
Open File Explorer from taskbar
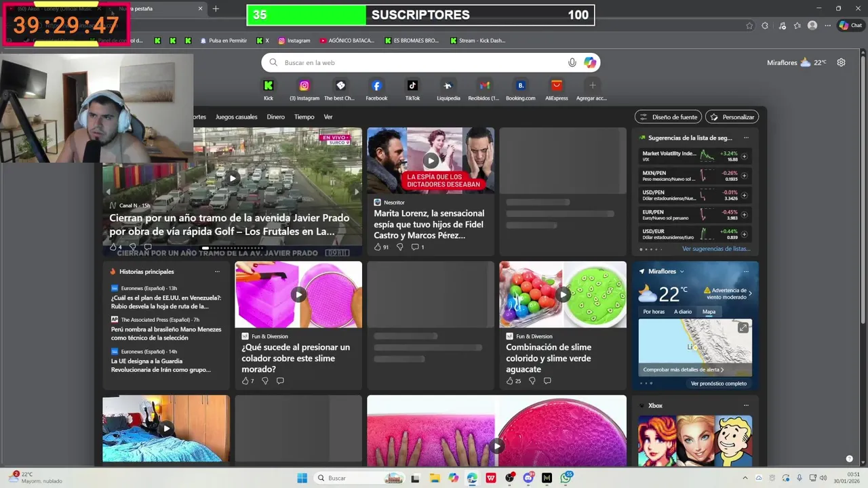pyautogui.click(x=434, y=478)
